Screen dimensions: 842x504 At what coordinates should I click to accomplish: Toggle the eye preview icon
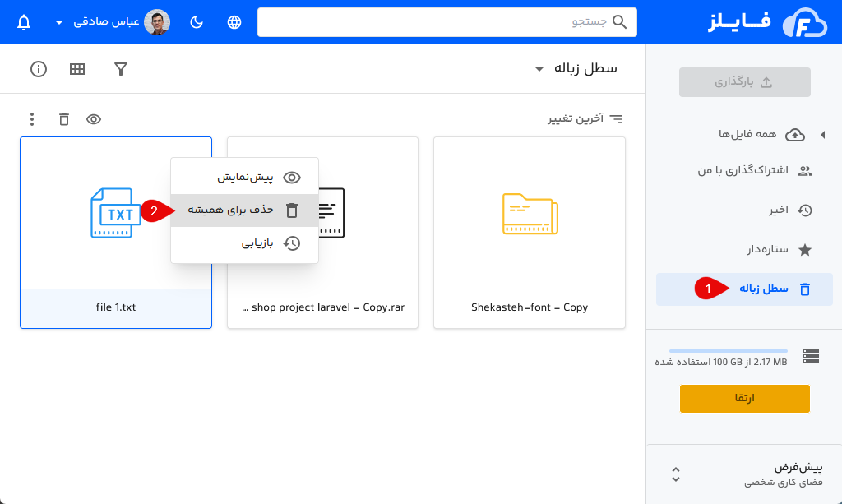(94, 119)
